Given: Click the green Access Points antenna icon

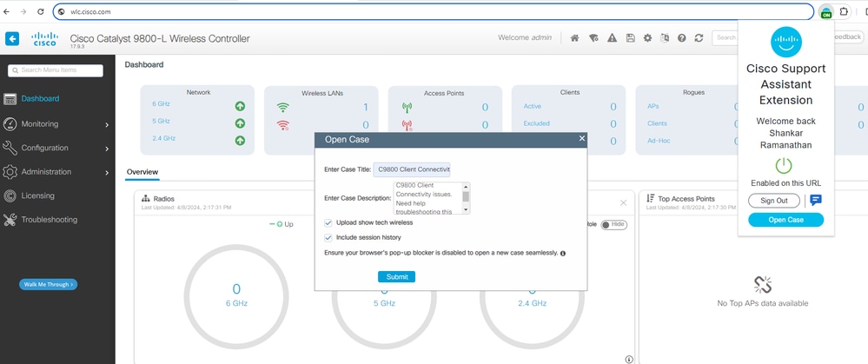Looking at the screenshot, I should coord(407,108).
